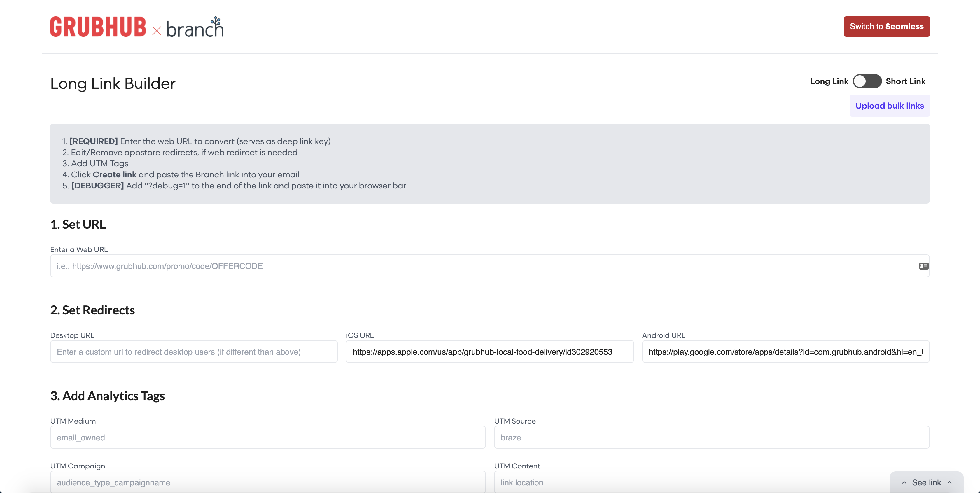Open Upload bulk links
The height and width of the screenshot is (493, 980).
point(890,105)
